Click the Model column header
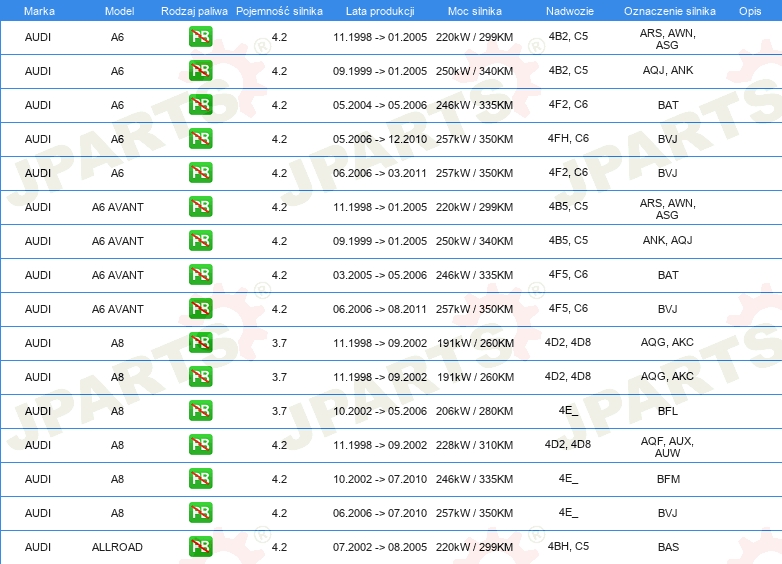782x564 pixels. (x=119, y=11)
